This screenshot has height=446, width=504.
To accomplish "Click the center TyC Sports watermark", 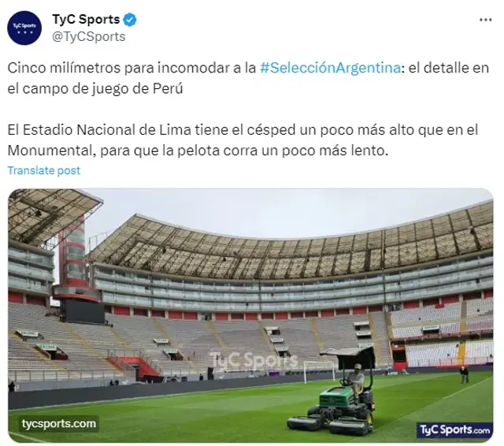I will click(x=254, y=360).
